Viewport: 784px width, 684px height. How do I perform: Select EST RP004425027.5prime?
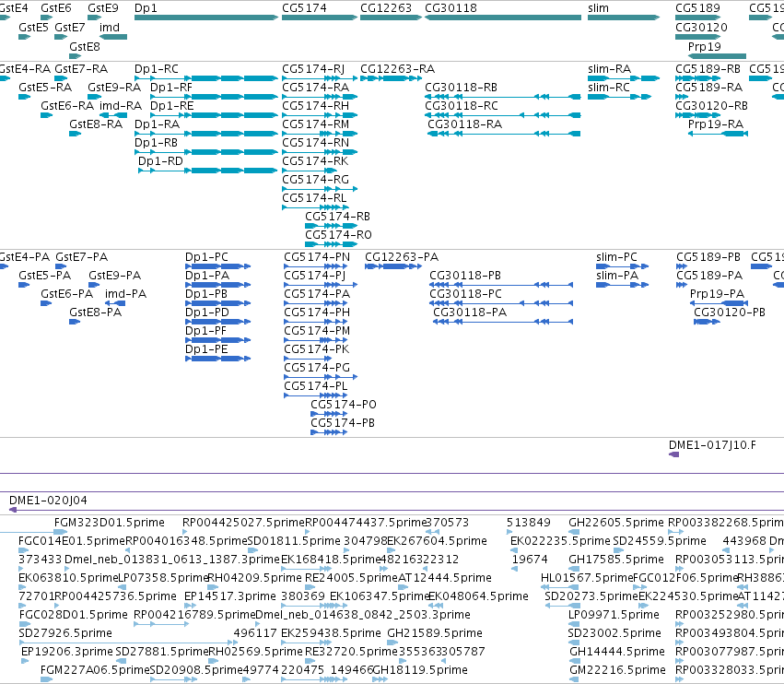[243, 523]
